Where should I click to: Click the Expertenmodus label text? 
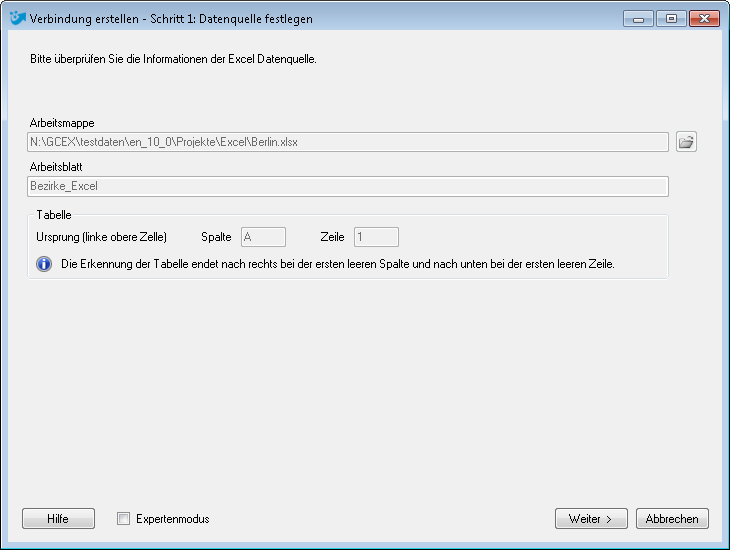click(173, 519)
